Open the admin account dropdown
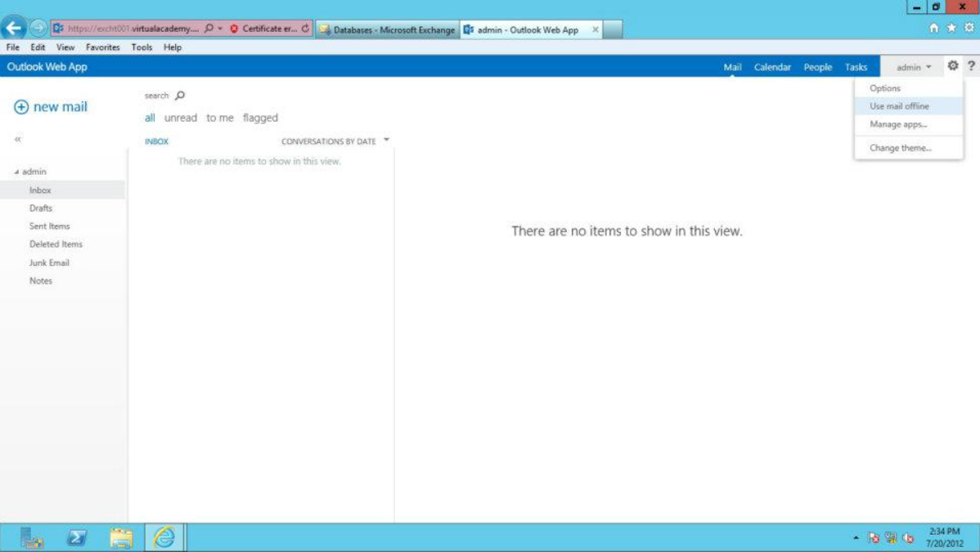The width and height of the screenshot is (980, 552). [x=910, y=67]
